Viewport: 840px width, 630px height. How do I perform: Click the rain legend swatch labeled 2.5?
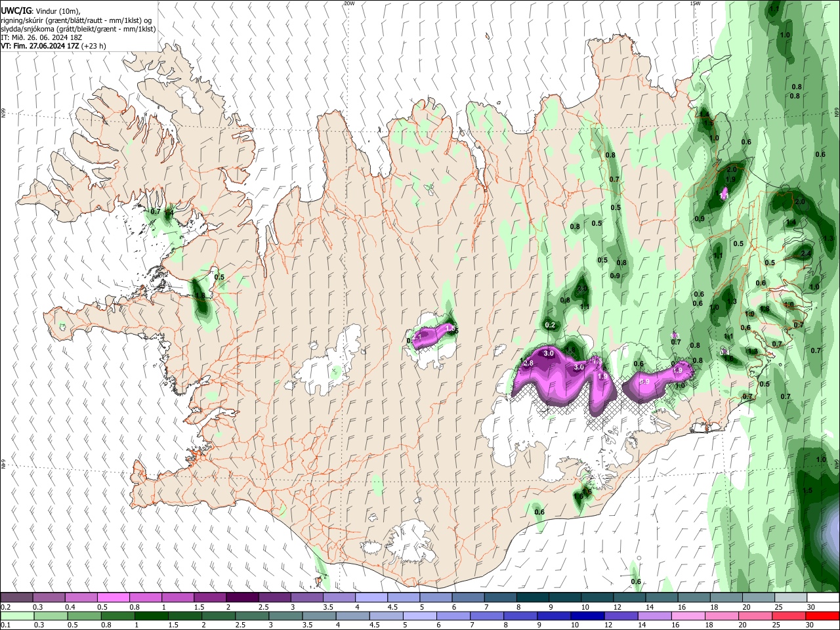pos(251,616)
